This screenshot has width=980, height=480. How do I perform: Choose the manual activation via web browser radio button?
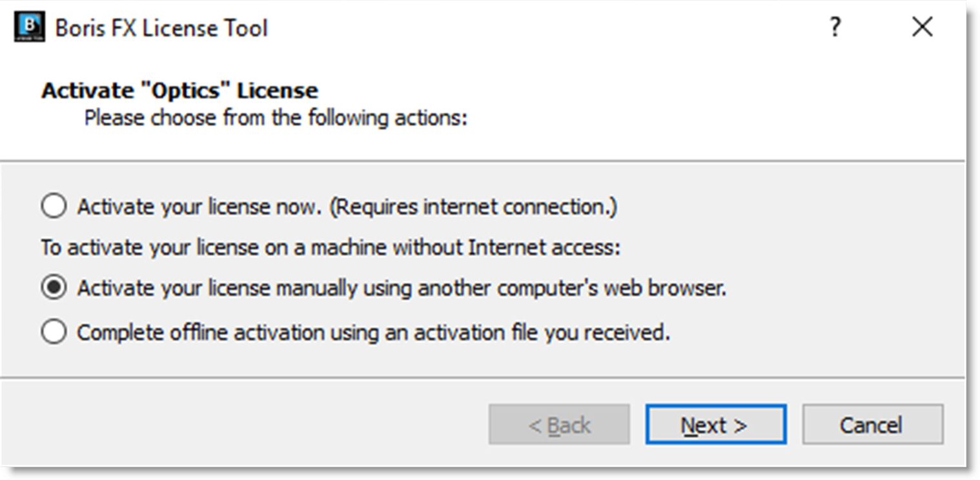(x=54, y=288)
